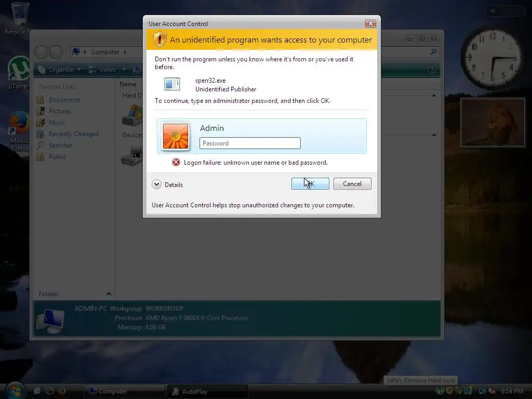Click the Show Desktop quick launch icon
532x399 pixels.
(37, 391)
